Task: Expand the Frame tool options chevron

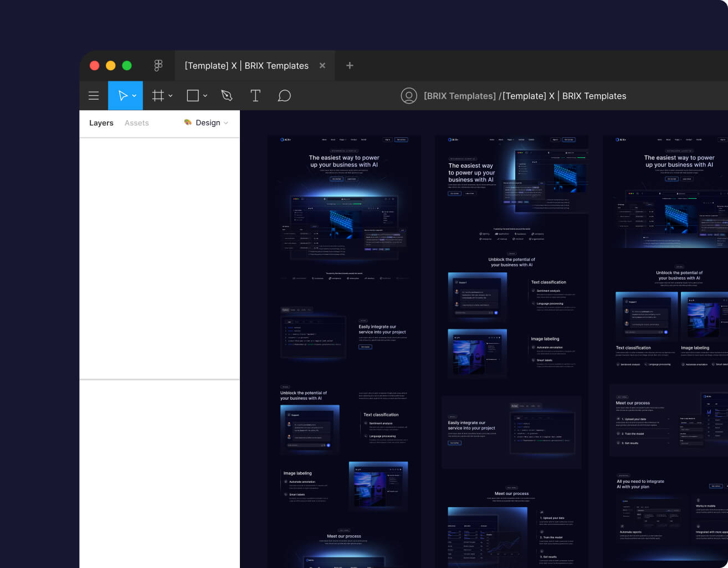Action: point(170,95)
